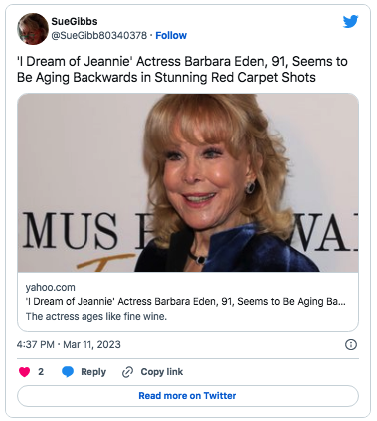The image size is (377, 421).
Task: Click the blue reply bubble icon
Action: (68, 372)
